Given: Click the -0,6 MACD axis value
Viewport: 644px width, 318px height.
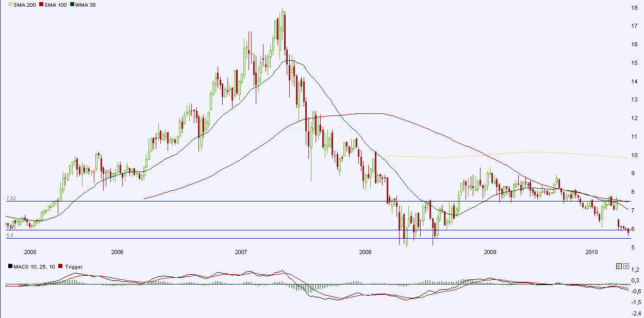Looking at the screenshot, I should point(635,291).
